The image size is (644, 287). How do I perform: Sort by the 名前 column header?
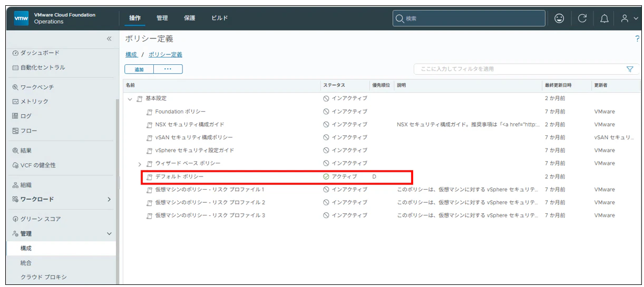[x=222, y=85]
